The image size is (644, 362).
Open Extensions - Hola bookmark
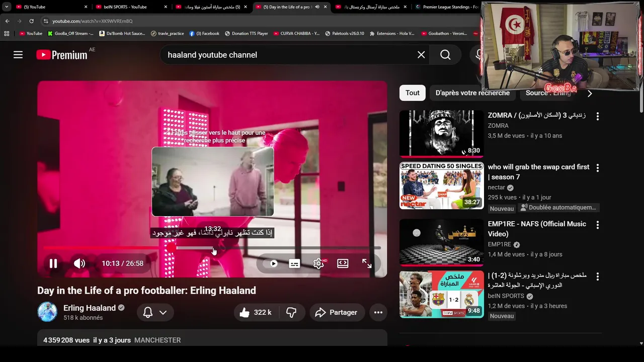pos(392,34)
